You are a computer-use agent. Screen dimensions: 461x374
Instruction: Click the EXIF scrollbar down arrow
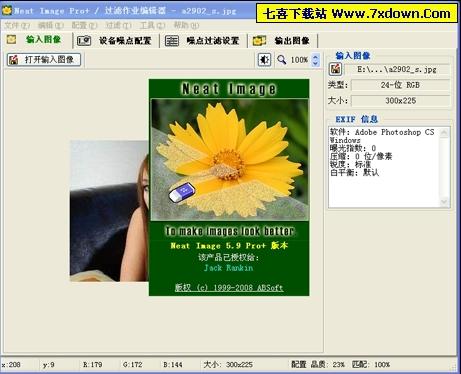point(444,201)
